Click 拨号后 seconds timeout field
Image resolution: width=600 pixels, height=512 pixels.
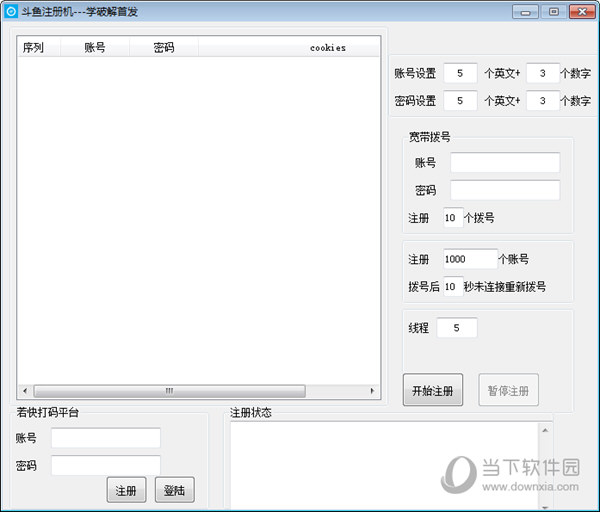pos(453,286)
